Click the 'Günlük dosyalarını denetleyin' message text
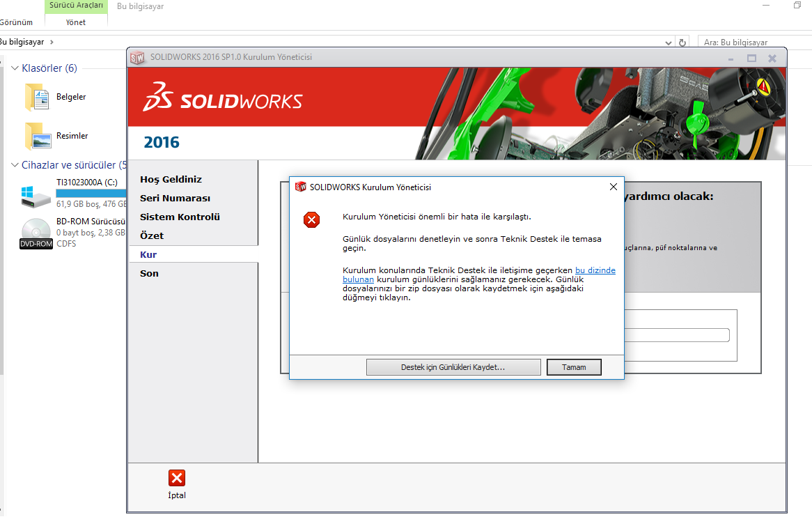The image size is (812, 526). click(x=471, y=243)
